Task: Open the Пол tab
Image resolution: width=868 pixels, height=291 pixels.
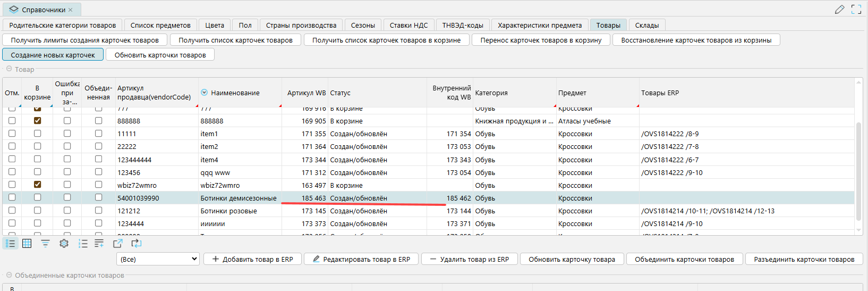Action: 245,25
